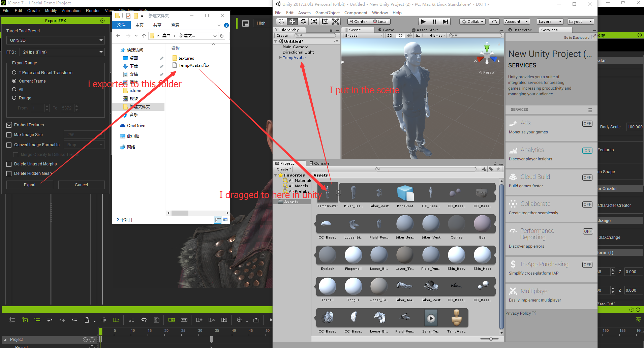Open iClone Animation menu

[x=71, y=11]
